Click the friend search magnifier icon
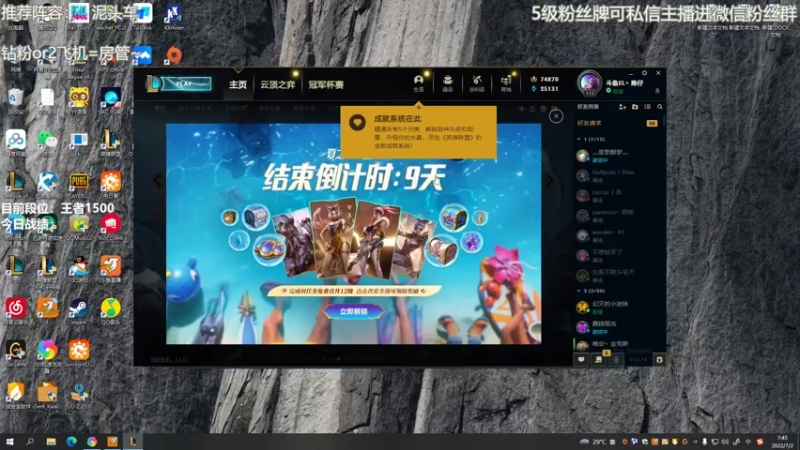800x450 pixels. [660, 107]
